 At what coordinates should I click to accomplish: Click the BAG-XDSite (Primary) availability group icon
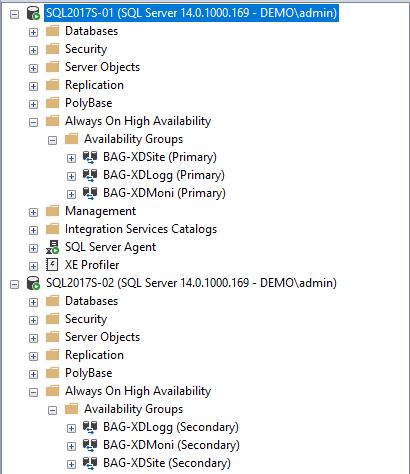(90, 157)
